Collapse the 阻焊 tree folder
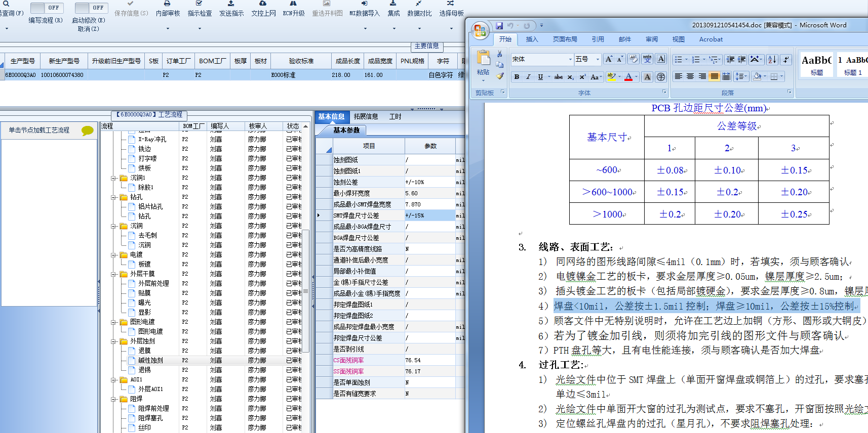Viewport: 868px width, 433px height. coord(114,399)
